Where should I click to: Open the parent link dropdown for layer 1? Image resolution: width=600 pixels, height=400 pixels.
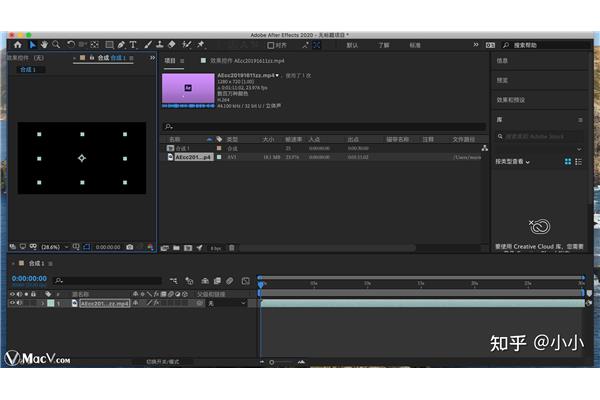(227, 303)
